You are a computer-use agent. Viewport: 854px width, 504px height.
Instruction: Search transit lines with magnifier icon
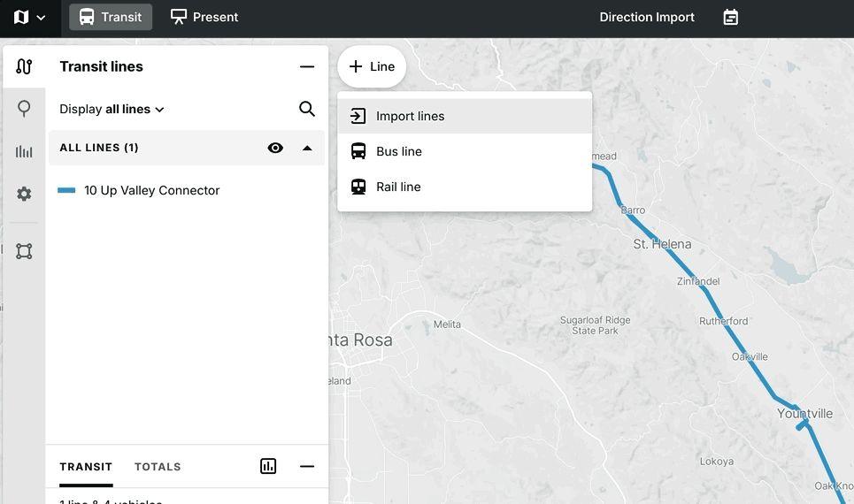307,109
